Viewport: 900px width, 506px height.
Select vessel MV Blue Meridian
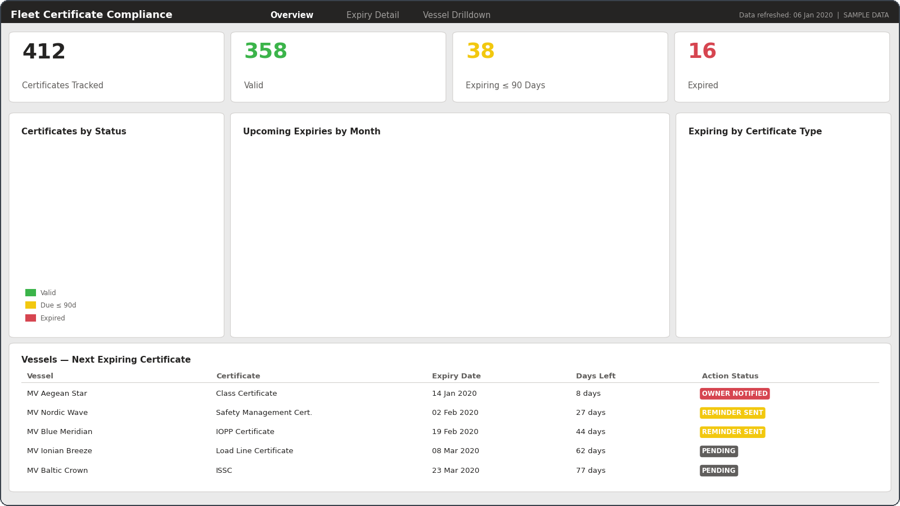59,431
